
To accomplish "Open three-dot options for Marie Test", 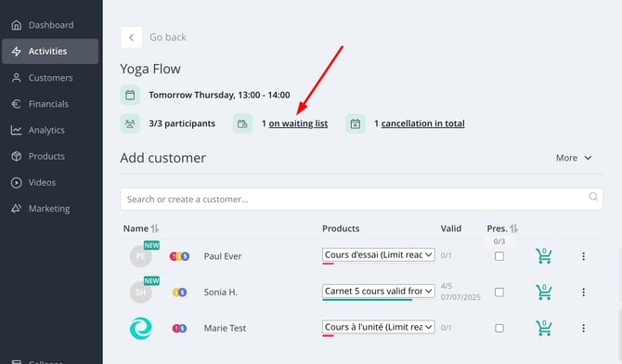I will coord(583,328).
